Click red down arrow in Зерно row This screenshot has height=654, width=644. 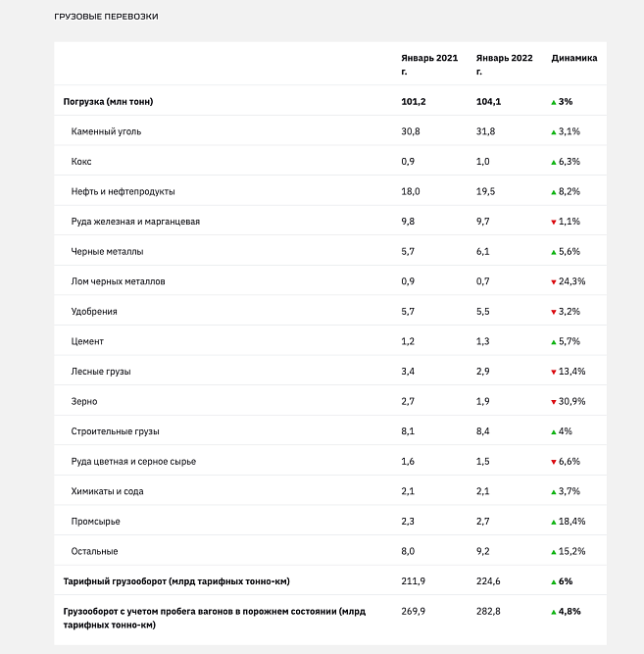coord(554,402)
